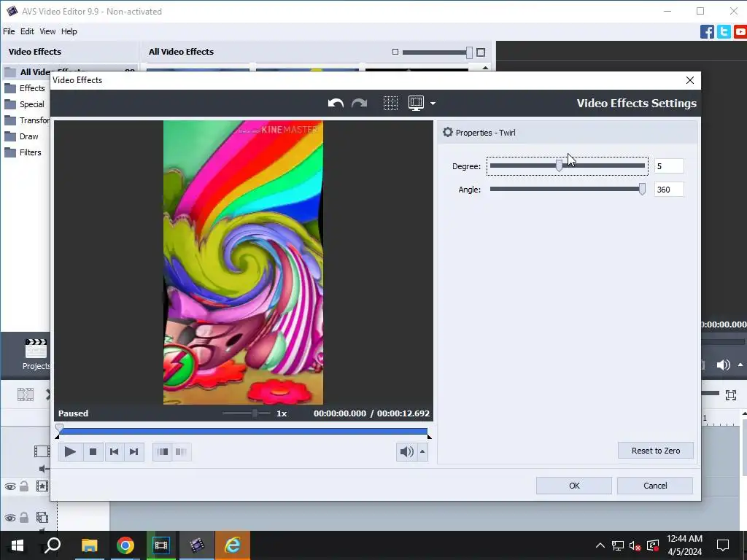Toggle lock on bottom overlay track
Image resolution: width=747 pixels, height=560 pixels.
point(24,518)
